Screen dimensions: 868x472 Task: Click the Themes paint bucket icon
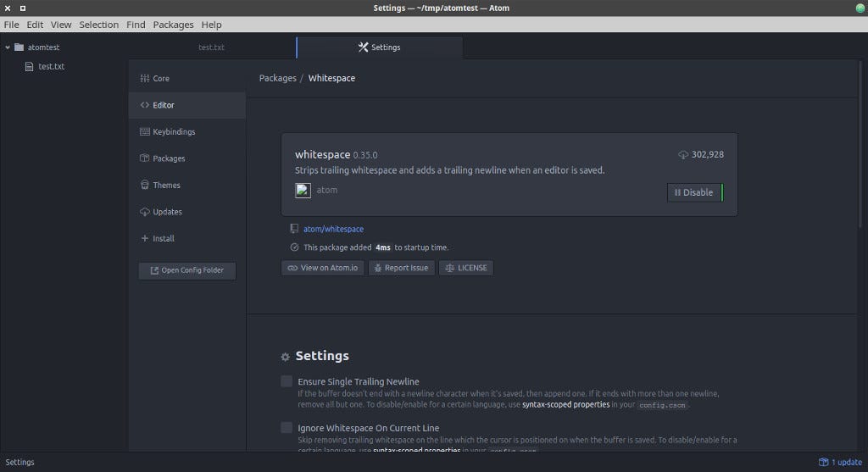coord(144,185)
